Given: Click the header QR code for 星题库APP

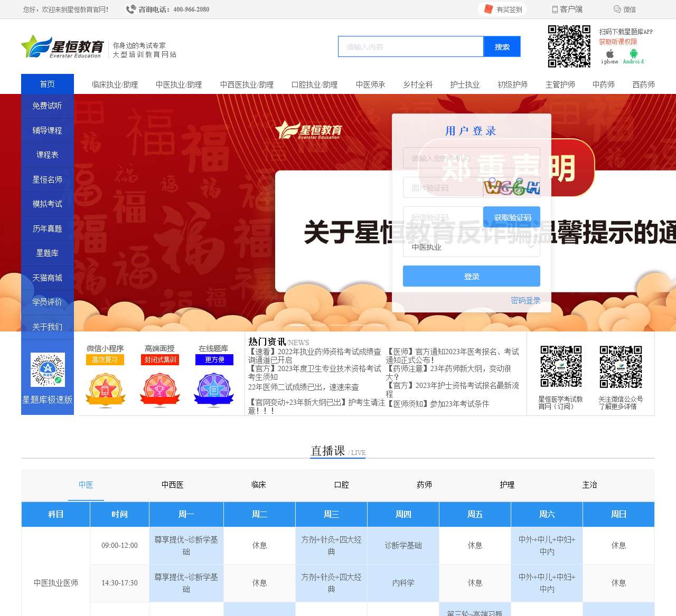Looking at the screenshot, I should point(569,46).
